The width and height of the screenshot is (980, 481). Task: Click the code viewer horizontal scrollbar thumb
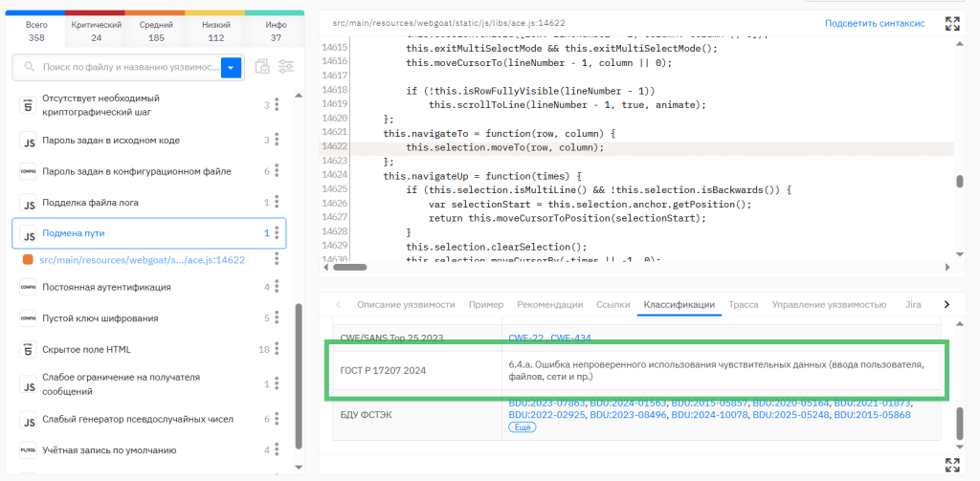point(348,267)
